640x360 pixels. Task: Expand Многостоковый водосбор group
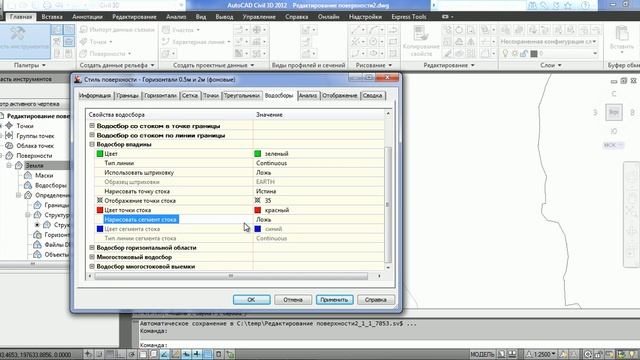[x=92, y=257]
